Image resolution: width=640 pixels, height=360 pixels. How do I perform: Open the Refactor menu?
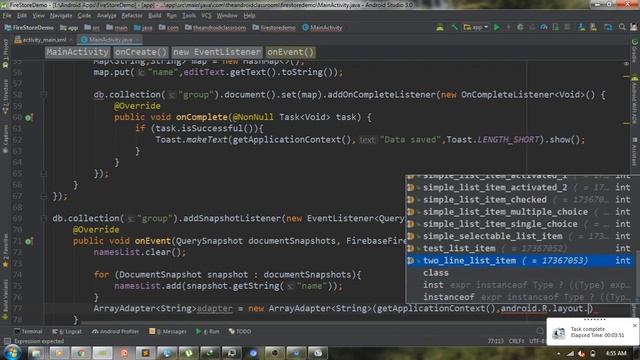click(132, 16)
